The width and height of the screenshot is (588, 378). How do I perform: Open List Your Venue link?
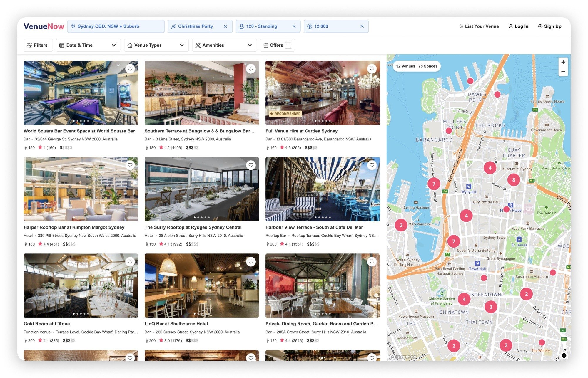(479, 26)
